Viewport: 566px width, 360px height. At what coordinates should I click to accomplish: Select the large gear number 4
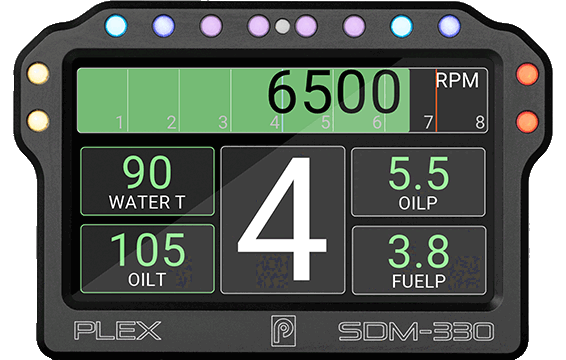coord(282,219)
